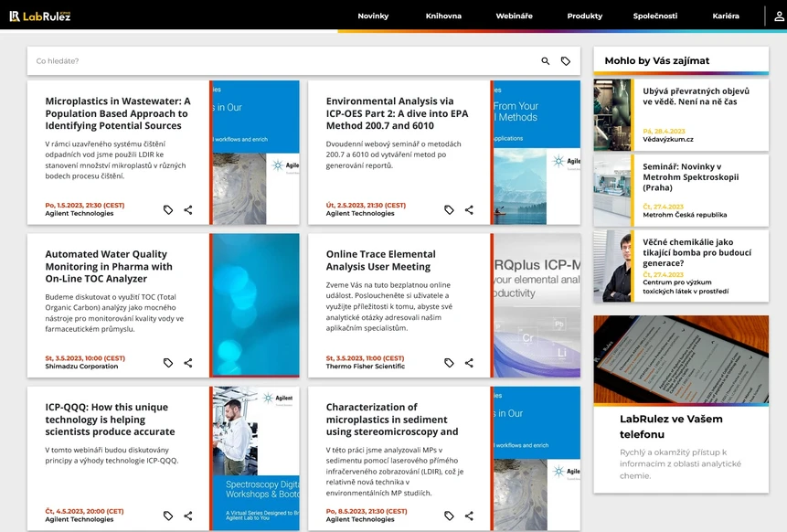Click date 'Po, 8.5.2023, 21:30 (CEST)'
The image size is (787, 532).
pyautogui.click(x=367, y=511)
